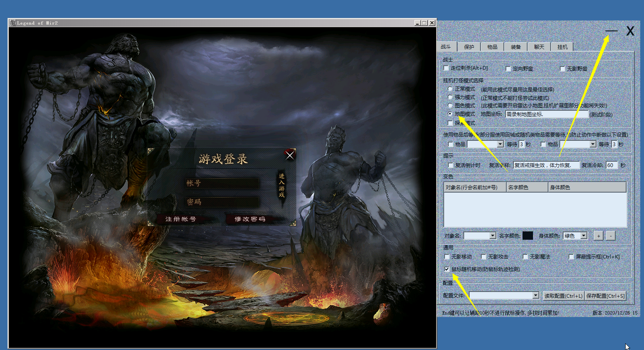Switch to the 物品 tab
Image resolution: width=644 pixels, height=350 pixels.
492,47
